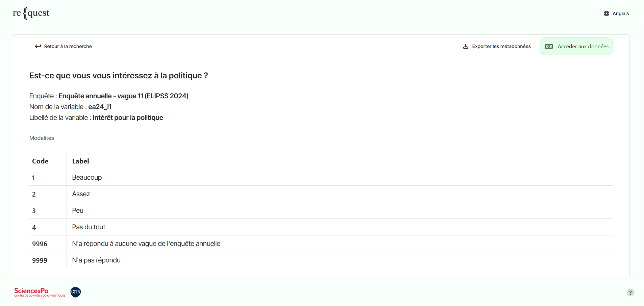This screenshot has width=644, height=306.
Task: Click the DOI badge icon
Action: [549, 47]
